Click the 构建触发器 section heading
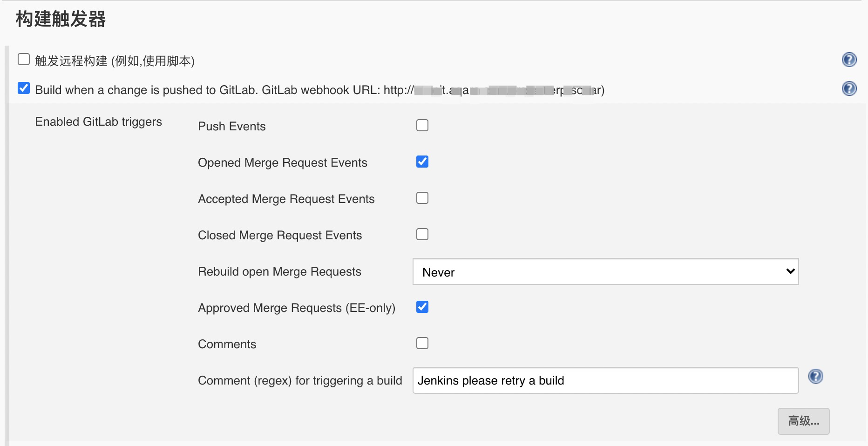868x446 pixels. pyautogui.click(x=61, y=20)
